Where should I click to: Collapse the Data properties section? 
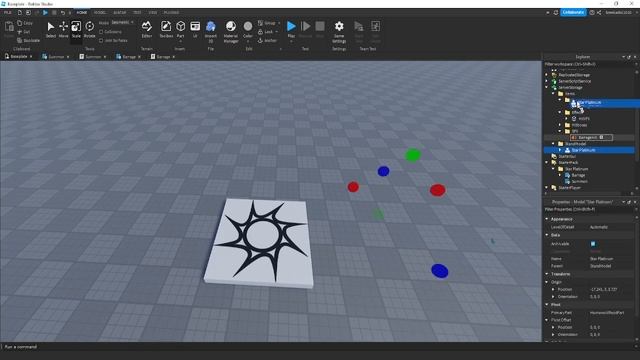547,235
